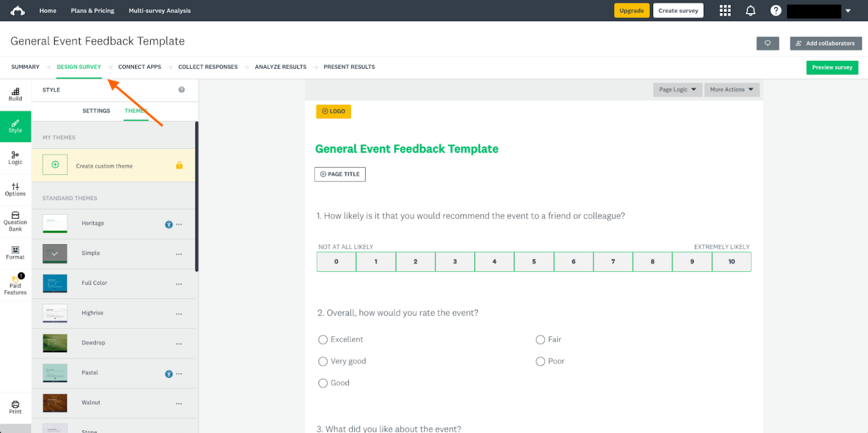
Task: Open the Page Logic dropdown
Action: point(678,89)
